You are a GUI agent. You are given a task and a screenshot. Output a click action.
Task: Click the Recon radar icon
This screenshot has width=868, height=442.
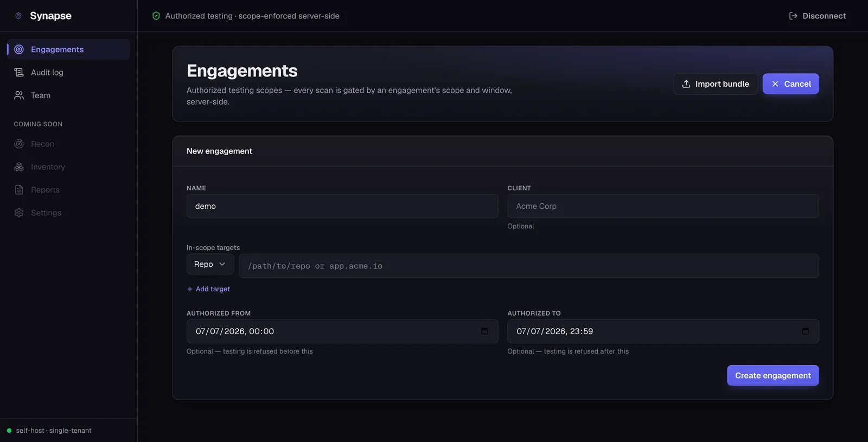tap(19, 144)
